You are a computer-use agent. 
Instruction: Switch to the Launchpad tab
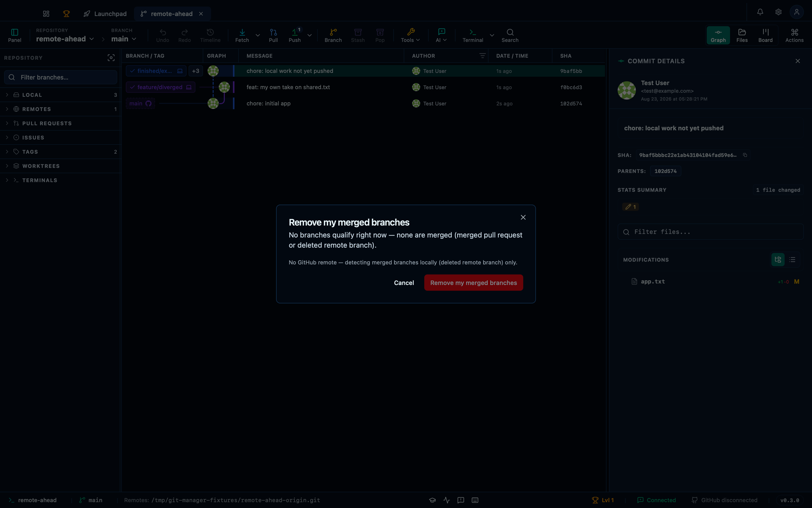[105, 14]
